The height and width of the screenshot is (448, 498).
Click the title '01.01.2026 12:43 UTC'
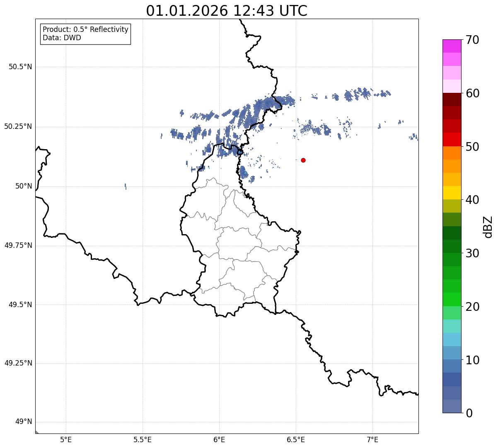click(227, 10)
